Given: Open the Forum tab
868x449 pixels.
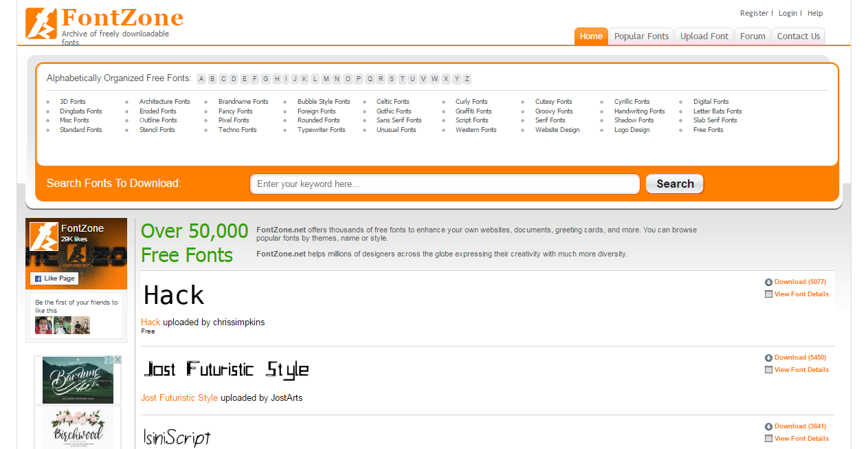Looking at the screenshot, I should pyautogui.click(x=753, y=36).
